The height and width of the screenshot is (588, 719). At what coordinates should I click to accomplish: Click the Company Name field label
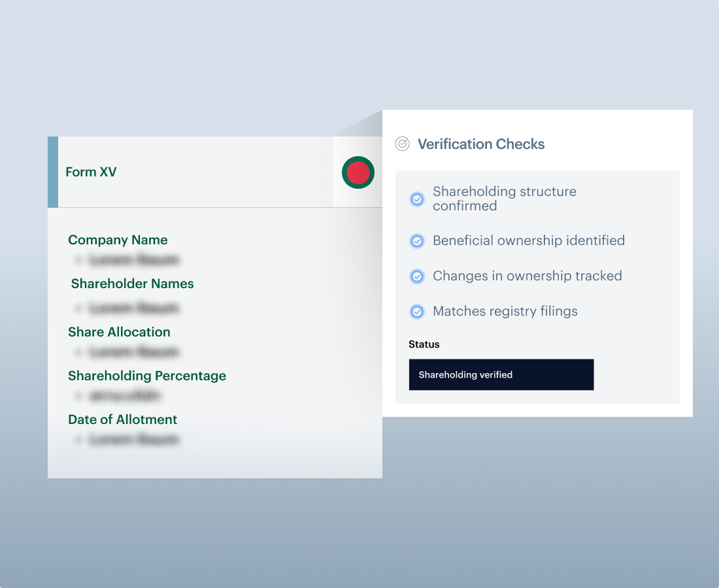(x=118, y=240)
